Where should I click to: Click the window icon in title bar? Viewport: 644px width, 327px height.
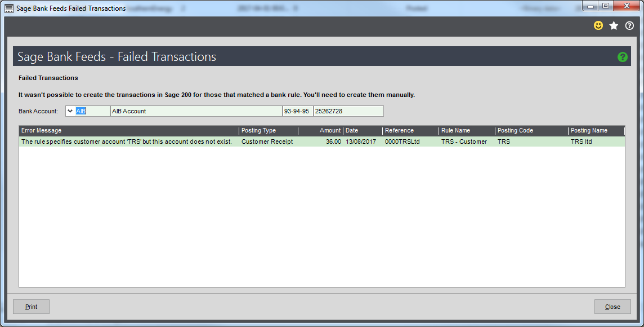[x=9, y=8]
